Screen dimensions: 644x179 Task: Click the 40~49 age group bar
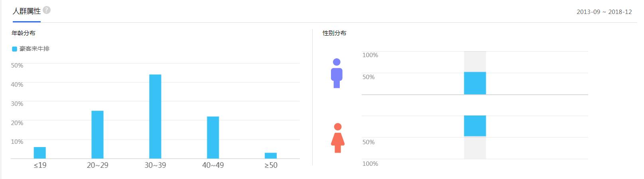point(213,137)
